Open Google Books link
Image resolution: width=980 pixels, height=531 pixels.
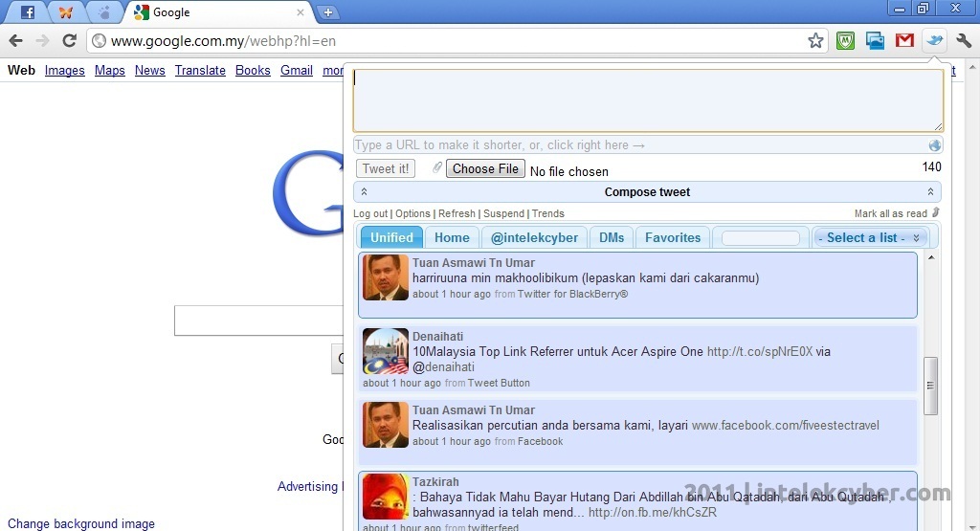253,71
